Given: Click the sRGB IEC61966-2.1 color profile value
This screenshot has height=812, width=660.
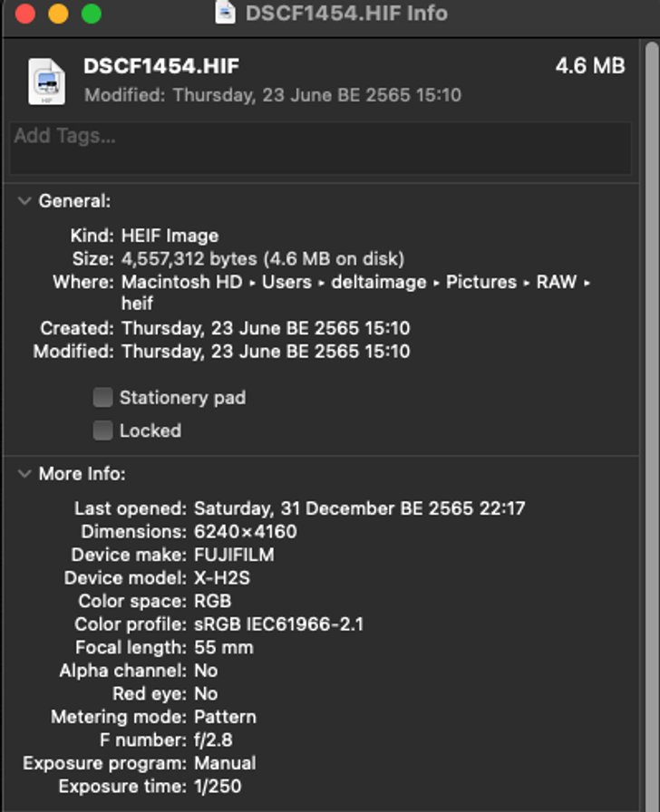Looking at the screenshot, I should click(278, 624).
